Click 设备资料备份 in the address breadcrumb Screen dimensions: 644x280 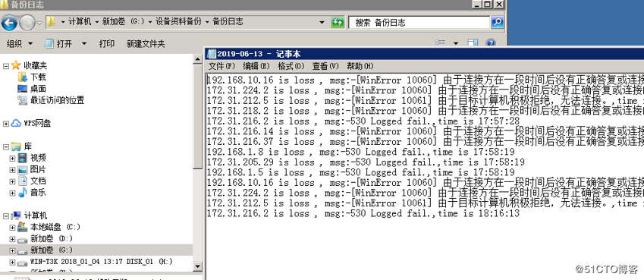pos(179,22)
